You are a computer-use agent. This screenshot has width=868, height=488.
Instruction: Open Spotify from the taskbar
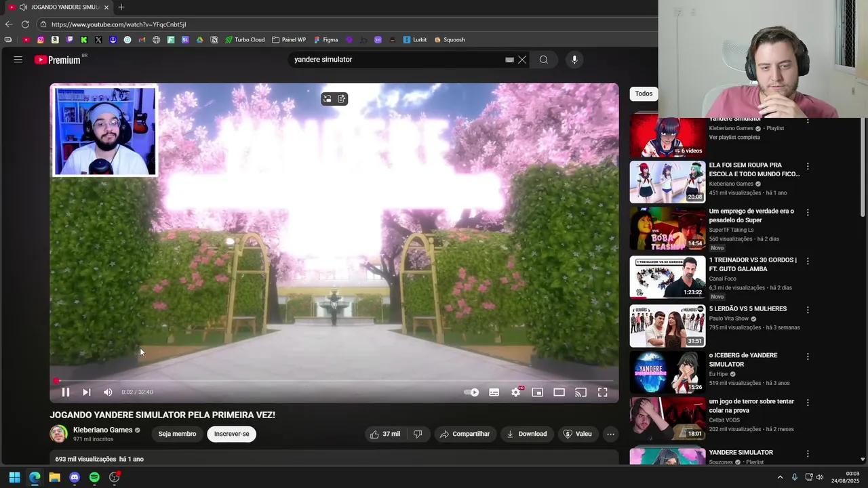(94, 477)
